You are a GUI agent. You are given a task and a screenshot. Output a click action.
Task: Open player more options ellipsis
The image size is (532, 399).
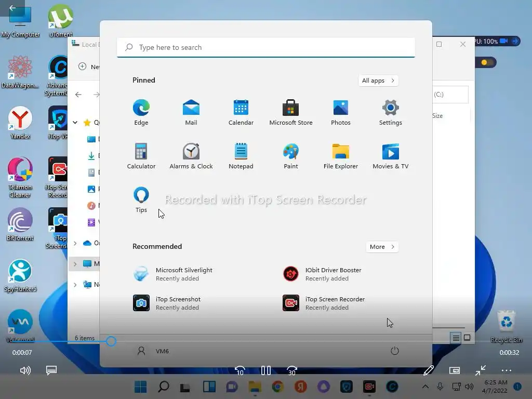[x=506, y=370]
